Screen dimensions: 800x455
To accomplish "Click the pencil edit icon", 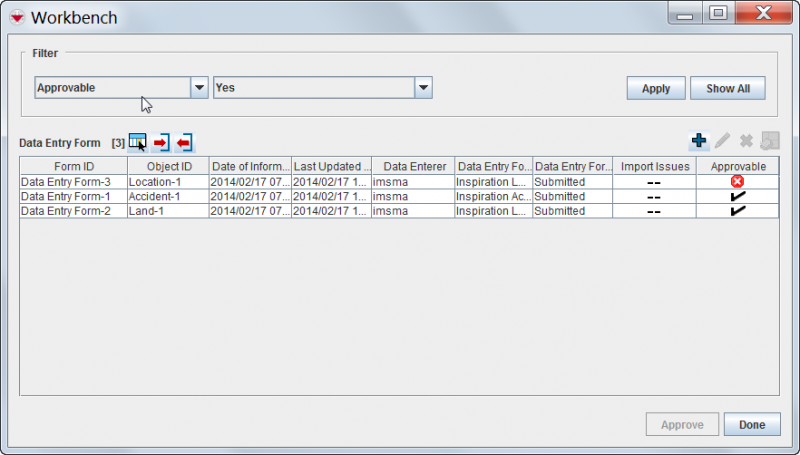I will (x=722, y=142).
